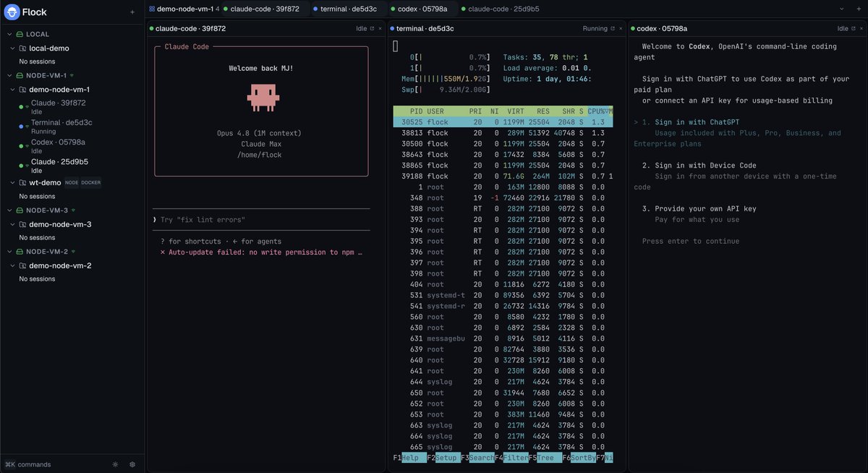The image size is (868, 473).
Task: Collapse the local-demo project
Action: click(x=13, y=48)
